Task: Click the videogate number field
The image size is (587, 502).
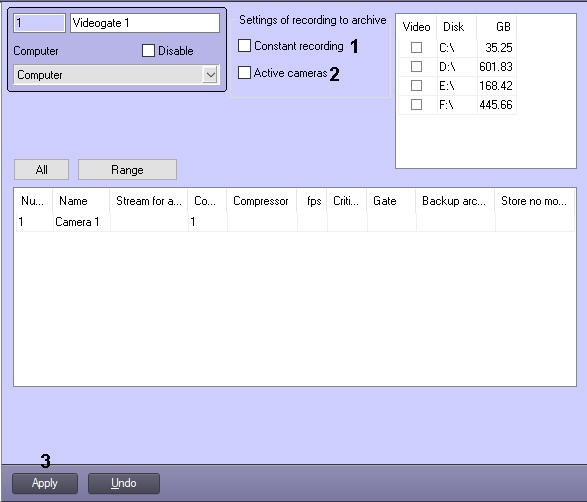Action: click(39, 23)
